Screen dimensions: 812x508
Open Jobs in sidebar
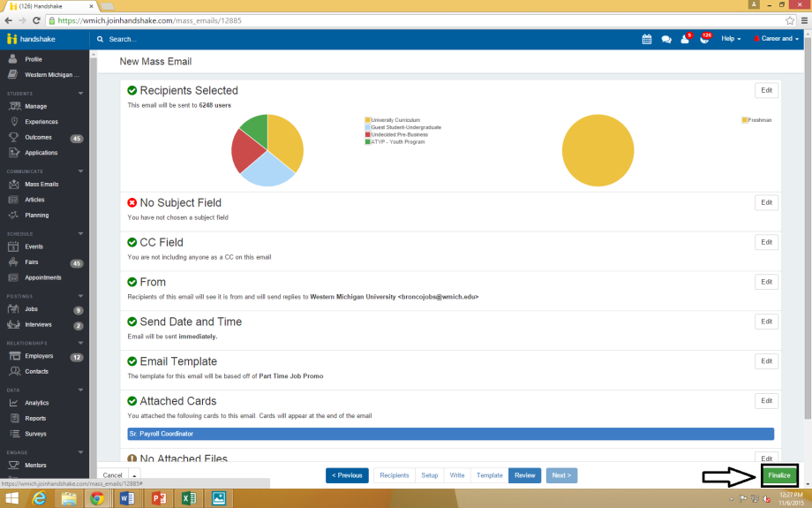[x=31, y=309]
